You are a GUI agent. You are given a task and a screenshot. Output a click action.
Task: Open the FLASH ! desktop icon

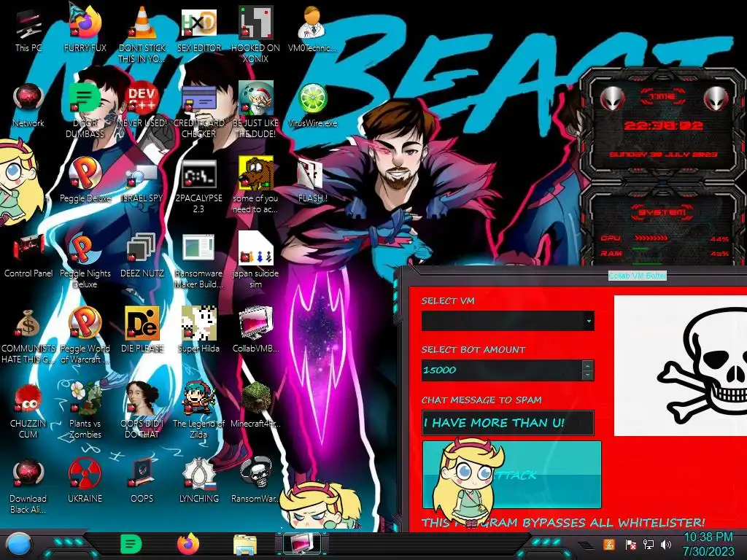pyautogui.click(x=312, y=180)
